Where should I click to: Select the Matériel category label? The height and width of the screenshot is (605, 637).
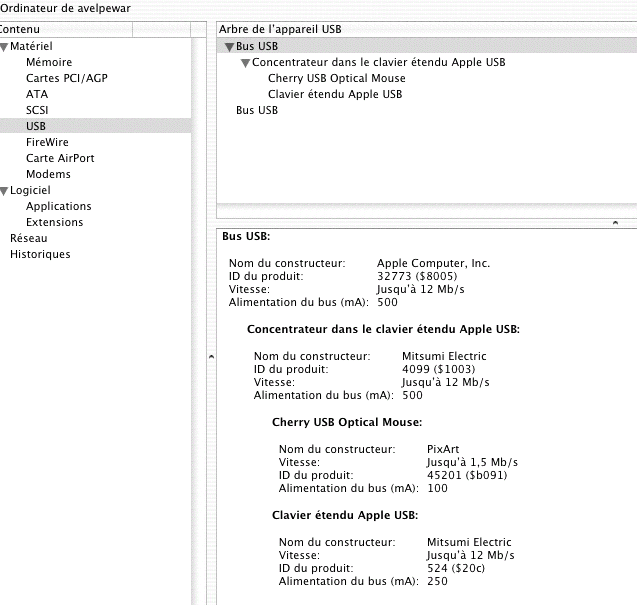(x=31, y=46)
